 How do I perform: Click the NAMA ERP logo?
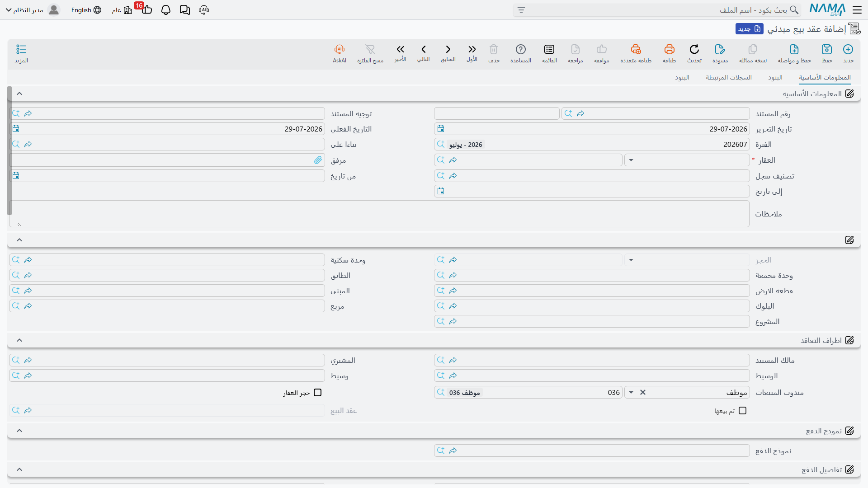pos(827,9)
